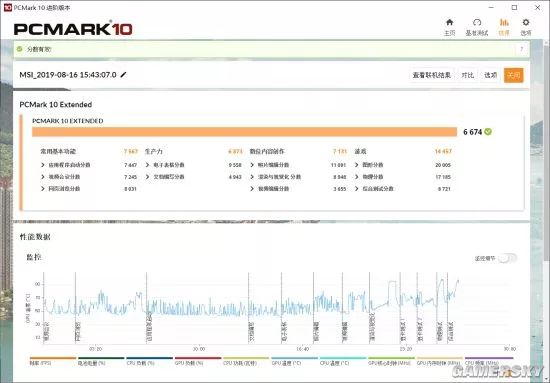Toggle the GPU 温度 (°C) legend series

click(x=294, y=361)
